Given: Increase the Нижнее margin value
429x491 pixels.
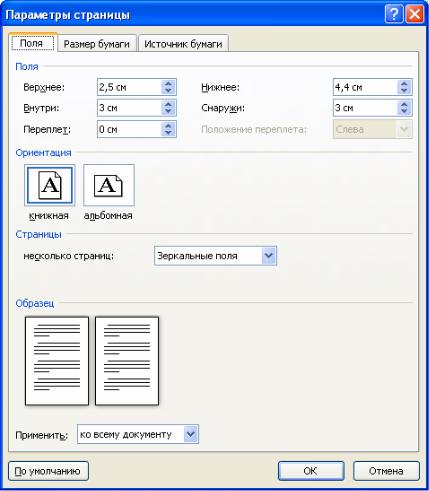Looking at the screenshot, I should (x=404, y=84).
